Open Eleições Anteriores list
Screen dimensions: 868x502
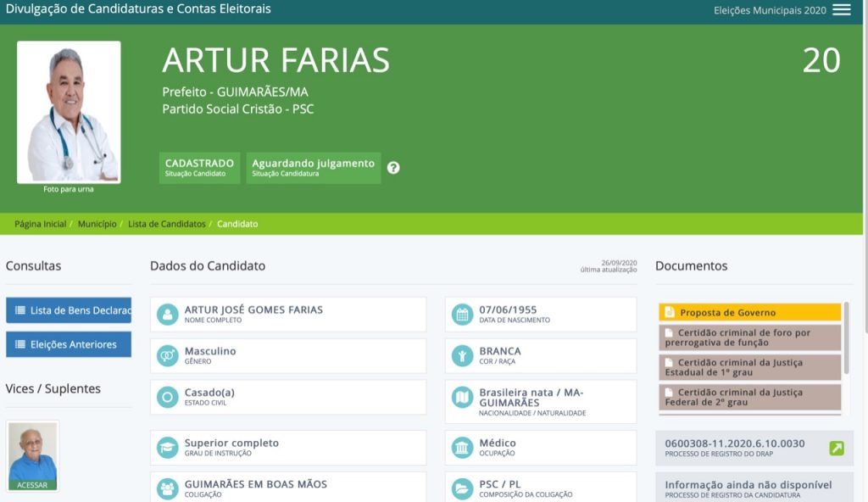pos(69,344)
